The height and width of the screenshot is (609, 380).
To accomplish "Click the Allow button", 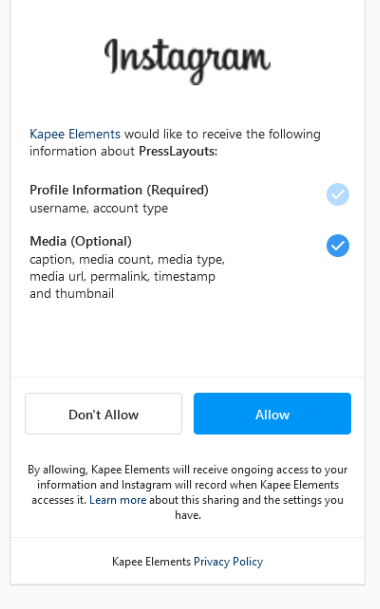I will pyautogui.click(x=272, y=414).
